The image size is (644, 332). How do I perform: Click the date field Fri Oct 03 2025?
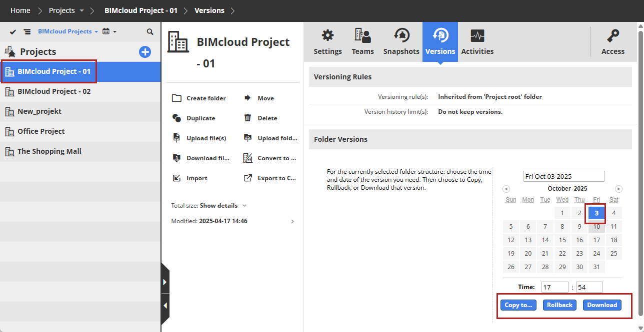564,176
